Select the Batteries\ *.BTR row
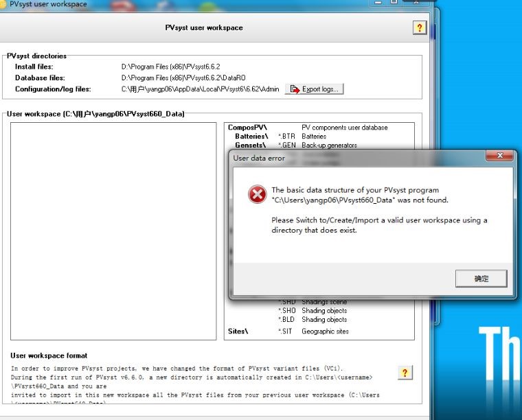The width and height of the screenshot is (522, 420). tap(280, 137)
